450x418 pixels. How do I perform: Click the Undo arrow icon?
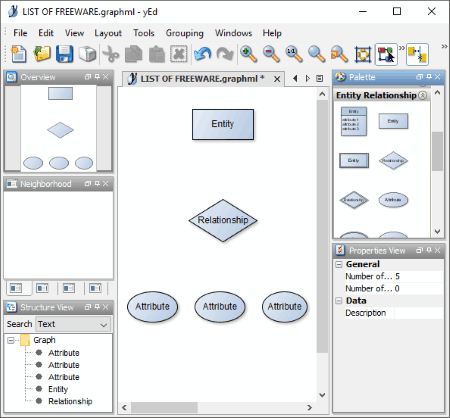pos(202,54)
